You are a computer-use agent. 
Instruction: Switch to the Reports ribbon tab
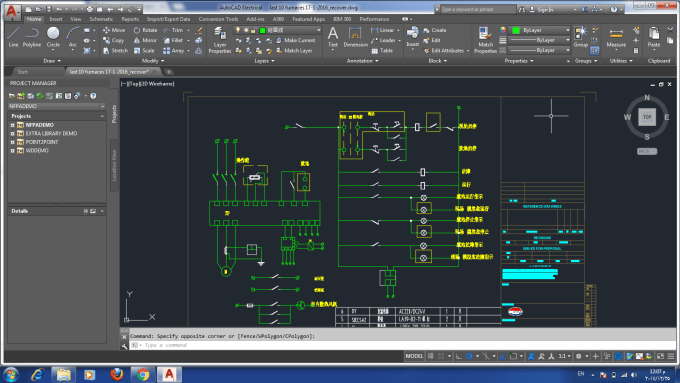click(x=130, y=19)
